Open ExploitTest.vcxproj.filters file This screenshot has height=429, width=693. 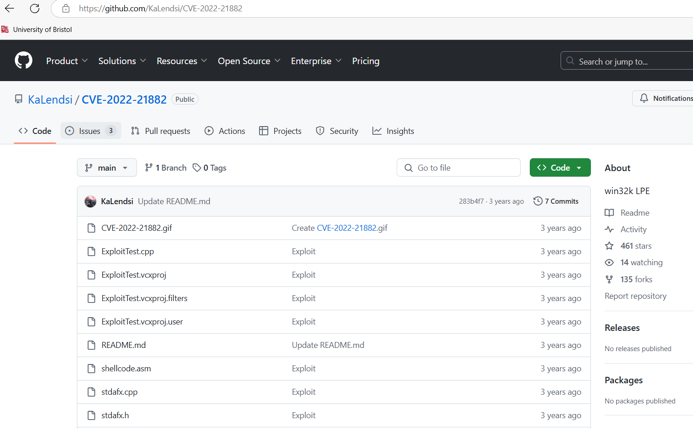[145, 298]
